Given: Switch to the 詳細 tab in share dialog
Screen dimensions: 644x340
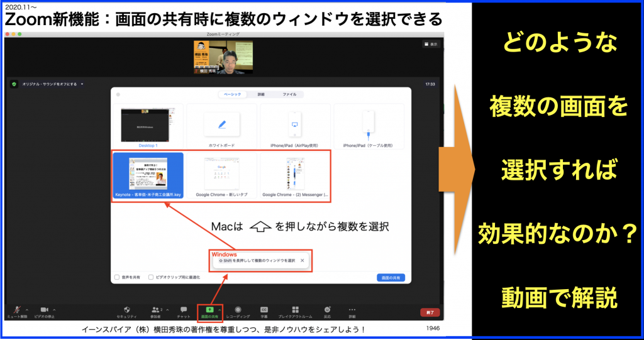Looking at the screenshot, I should click(x=261, y=94).
